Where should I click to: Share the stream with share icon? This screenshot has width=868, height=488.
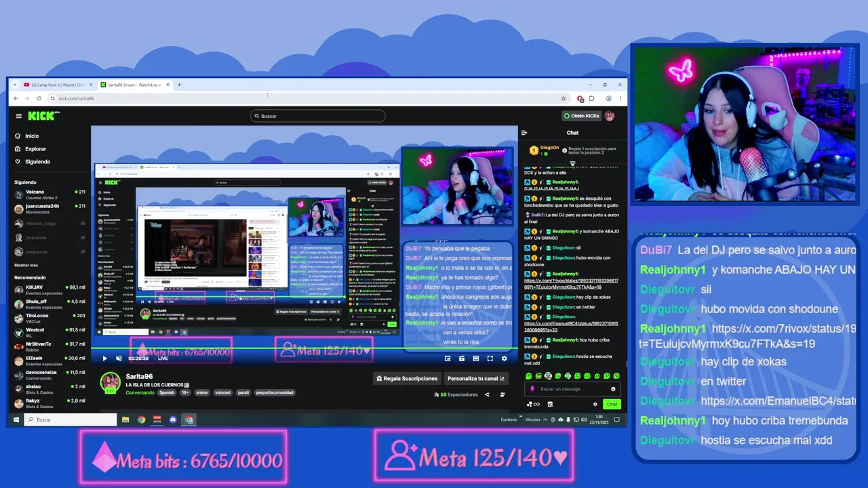pyautogui.click(x=487, y=394)
